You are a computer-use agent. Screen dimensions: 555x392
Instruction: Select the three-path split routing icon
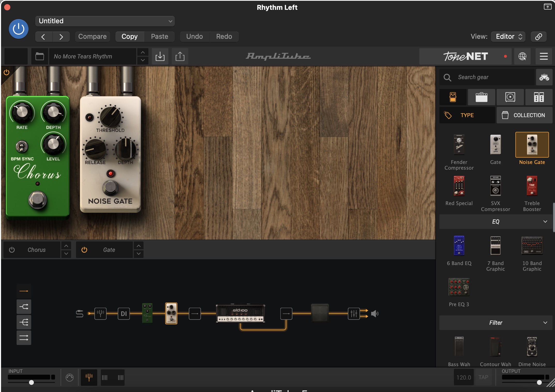pyautogui.click(x=24, y=322)
